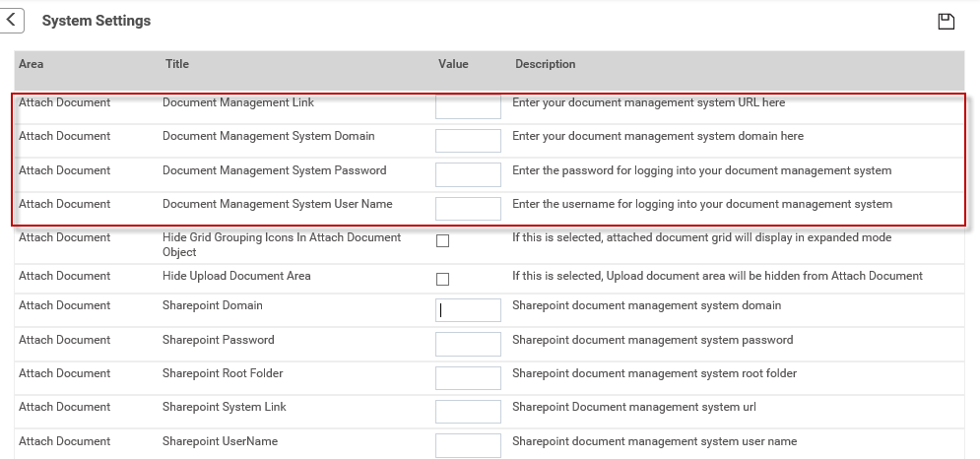Select the Sharepoint Password input box

[468, 344]
